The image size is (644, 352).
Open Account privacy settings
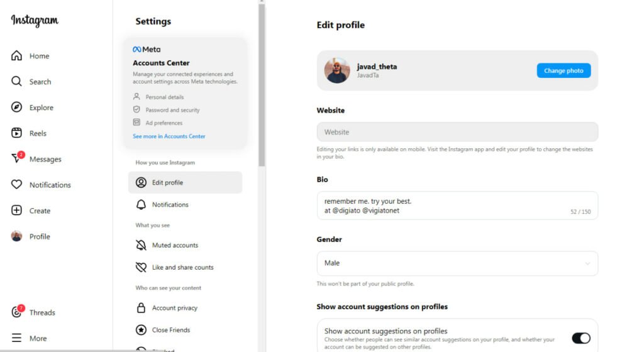pyautogui.click(x=174, y=308)
